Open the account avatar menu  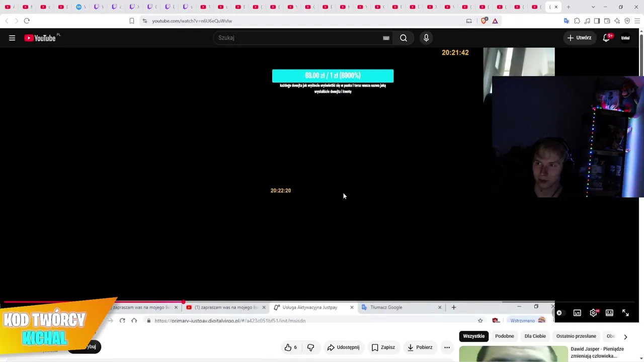pyautogui.click(x=625, y=38)
